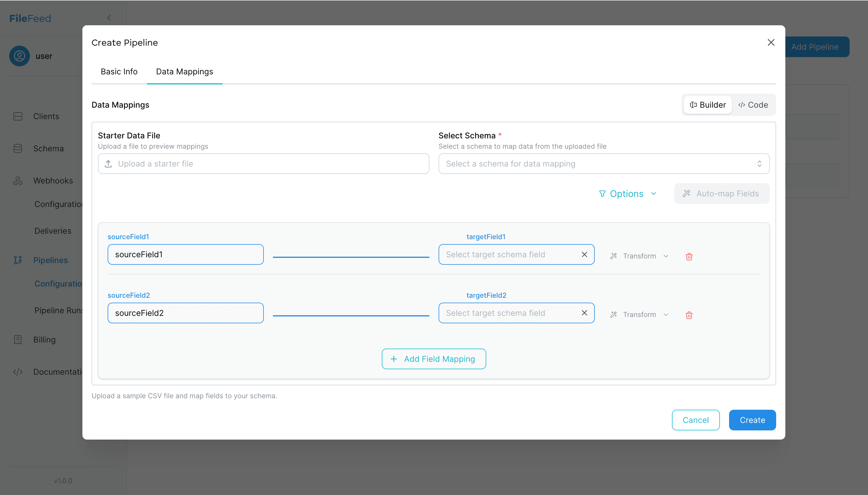
Task: Switch mappings view to Code mode
Action: point(753,105)
